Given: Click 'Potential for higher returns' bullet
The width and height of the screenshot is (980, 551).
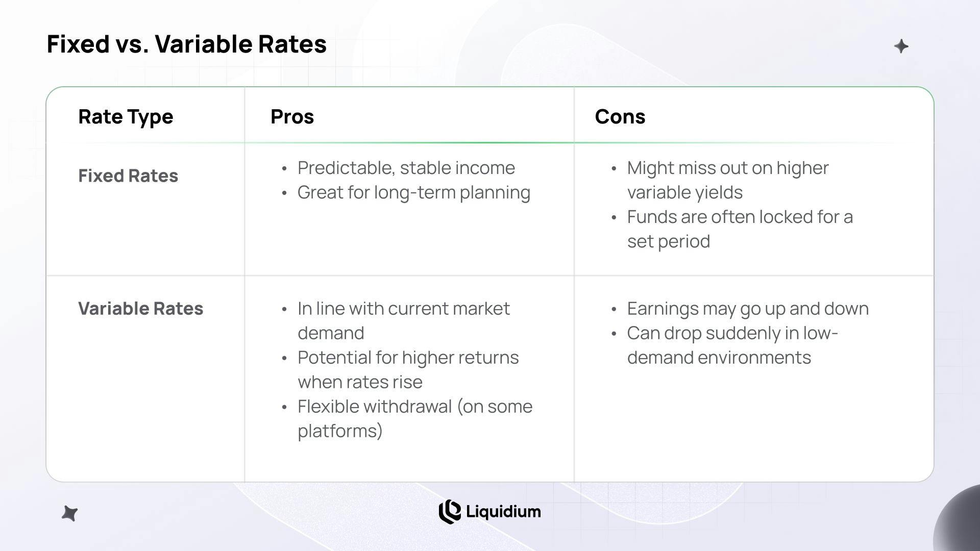Looking at the screenshot, I should [408, 369].
